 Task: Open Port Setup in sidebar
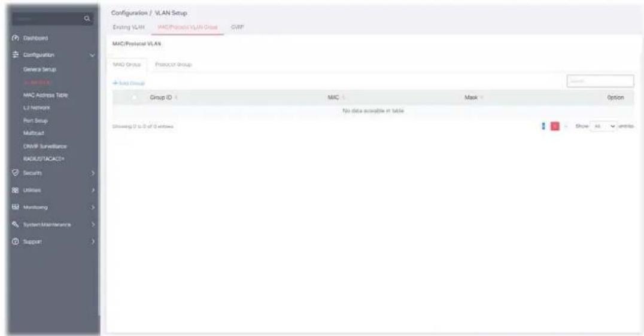click(x=35, y=121)
